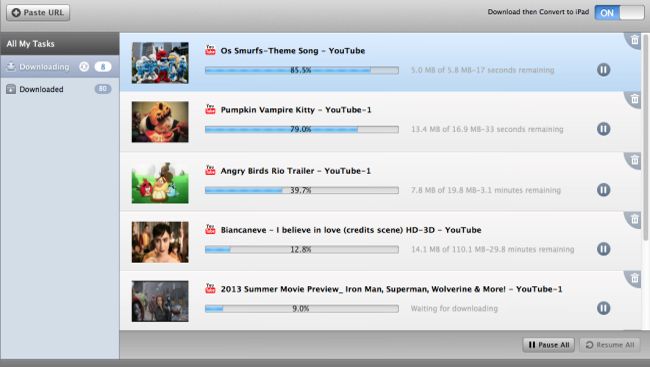Image resolution: width=650 pixels, height=367 pixels.
Task: Click the 39.7% progress bar
Action: [x=302, y=190]
